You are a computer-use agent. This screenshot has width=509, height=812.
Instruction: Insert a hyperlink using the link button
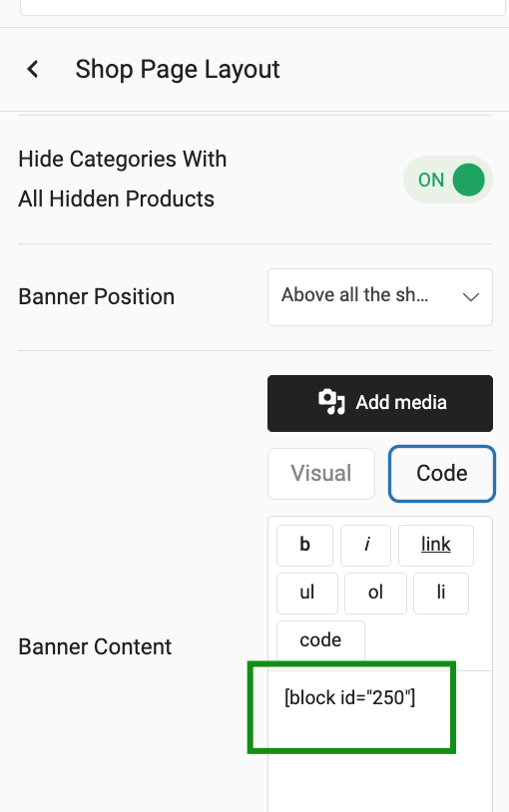tap(436, 546)
